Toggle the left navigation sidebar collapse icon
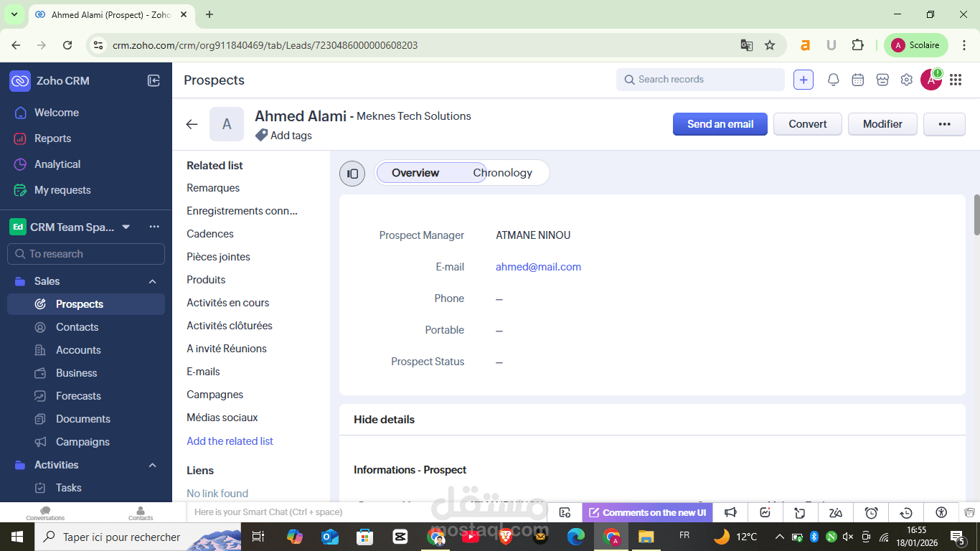This screenshot has height=551, width=980. click(154, 80)
